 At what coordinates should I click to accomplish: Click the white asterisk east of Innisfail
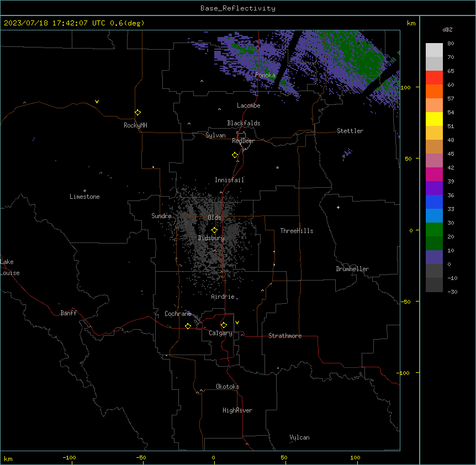(x=277, y=167)
